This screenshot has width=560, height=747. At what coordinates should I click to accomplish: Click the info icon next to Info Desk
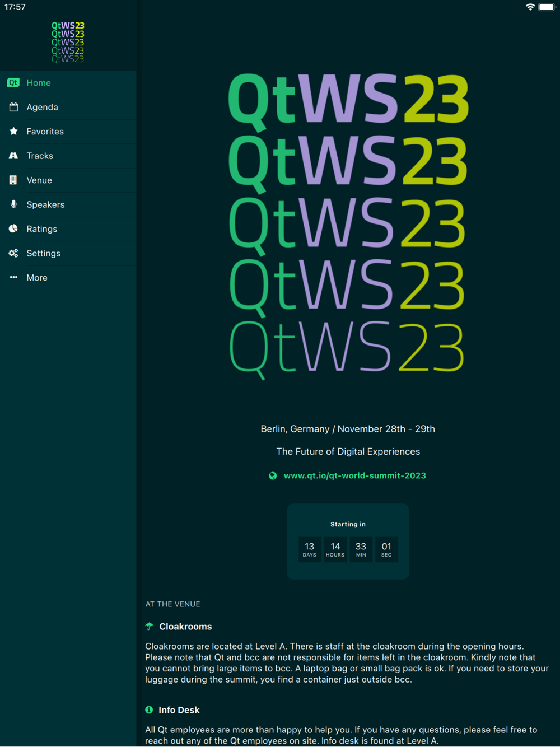click(x=149, y=709)
